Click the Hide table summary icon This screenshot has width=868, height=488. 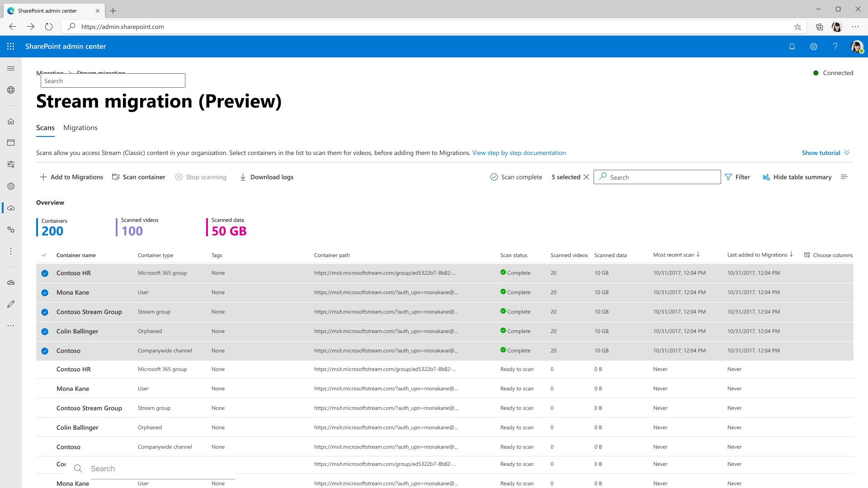click(766, 177)
